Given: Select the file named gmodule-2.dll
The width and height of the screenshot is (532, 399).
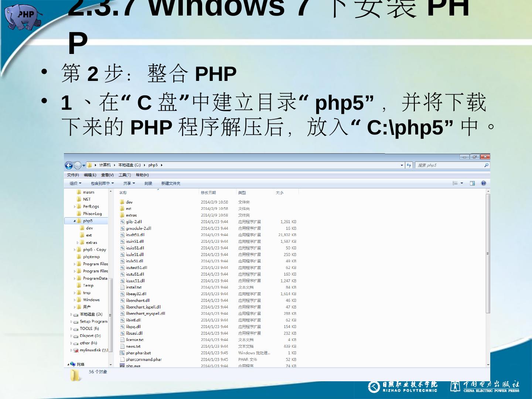Looking at the screenshot, I should click(x=139, y=228).
